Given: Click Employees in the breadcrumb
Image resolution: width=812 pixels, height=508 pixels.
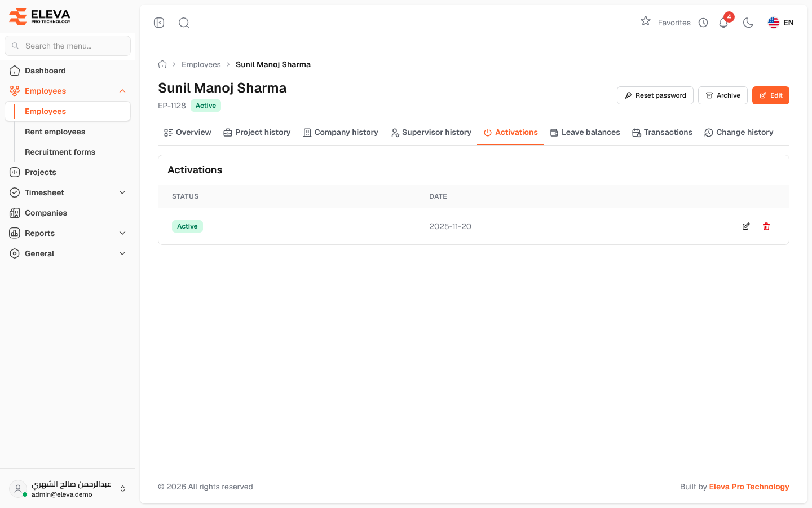Looking at the screenshot, I should pyautogui.click(x=201, y=64).
